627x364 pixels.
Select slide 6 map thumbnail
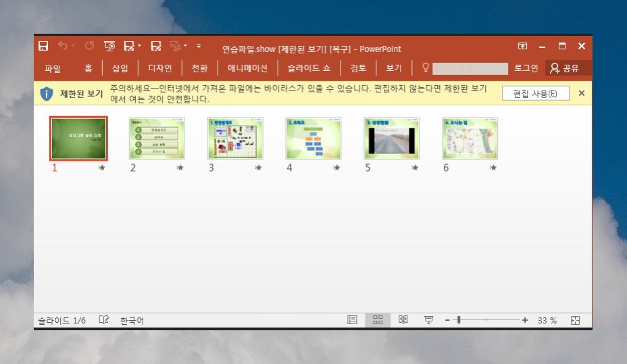[470, 138]
